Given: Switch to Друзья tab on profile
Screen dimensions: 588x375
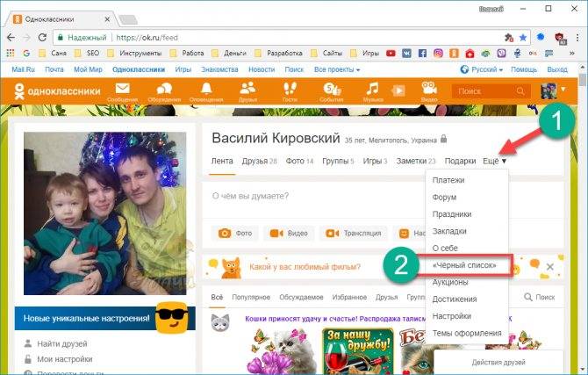Looking at the screenshot, I should 259,162.
